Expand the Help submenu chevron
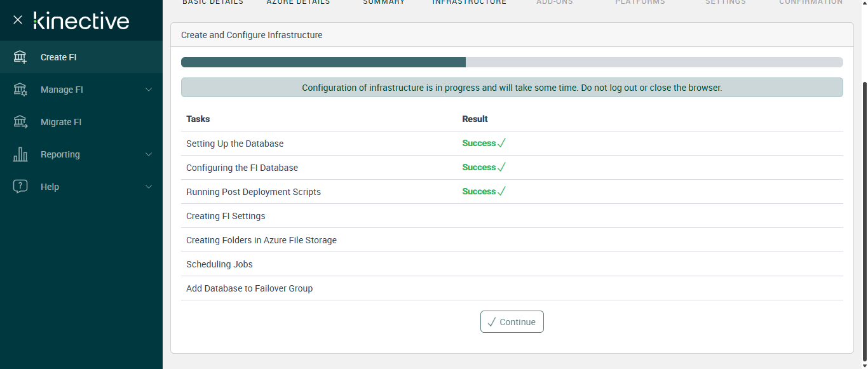The width and height of the screenshot is (868, 369). coord(149,187)
